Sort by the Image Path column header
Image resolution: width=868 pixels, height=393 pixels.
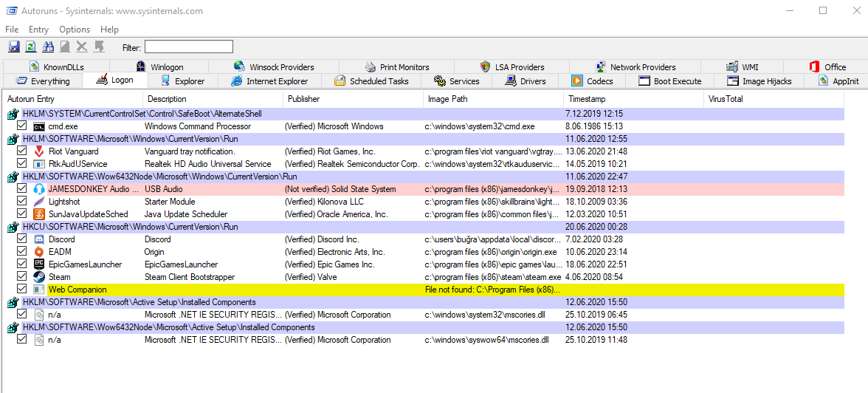493,99
